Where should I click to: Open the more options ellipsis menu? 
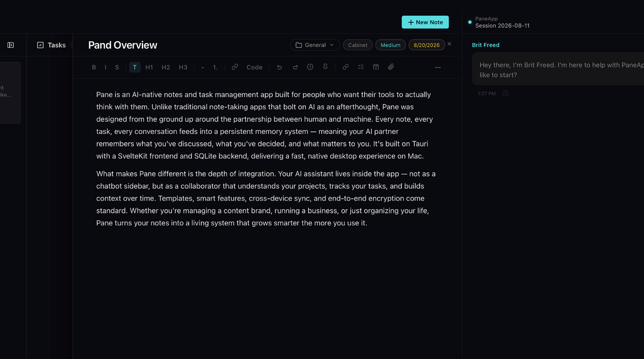tap(438, 67)
